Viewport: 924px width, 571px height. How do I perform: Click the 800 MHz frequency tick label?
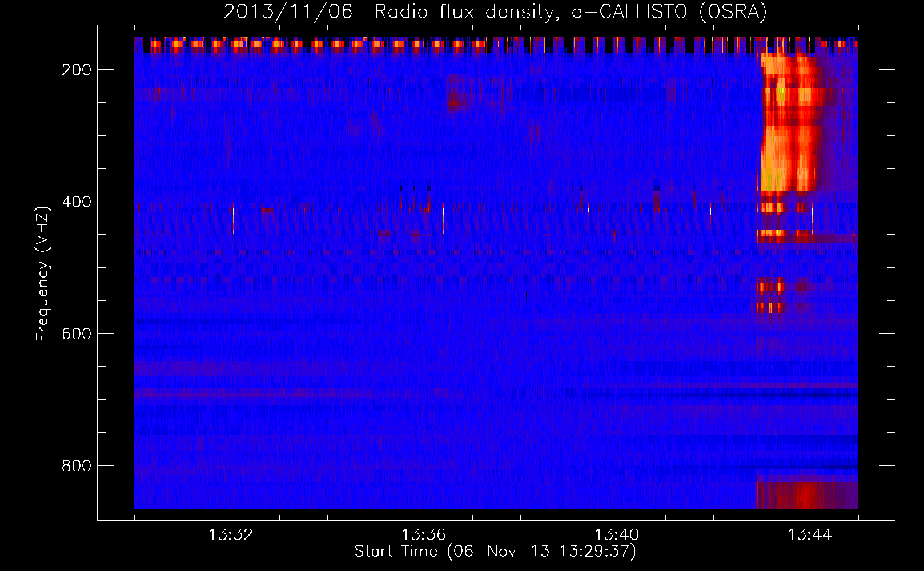pyautogui.click(x=77, y=466)
